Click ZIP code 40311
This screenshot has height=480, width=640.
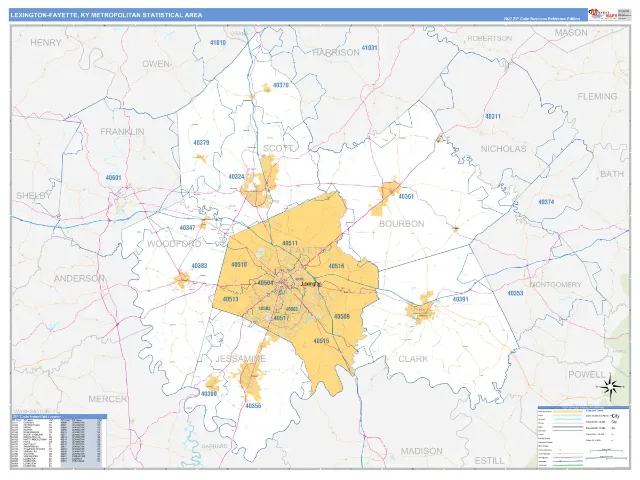coord(493,116)
